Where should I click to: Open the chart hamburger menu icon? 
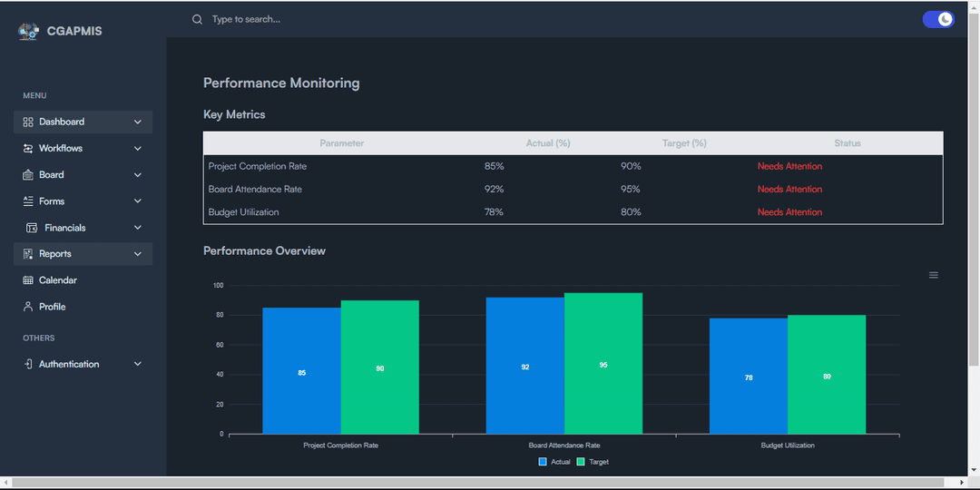(x=934, y=275)
